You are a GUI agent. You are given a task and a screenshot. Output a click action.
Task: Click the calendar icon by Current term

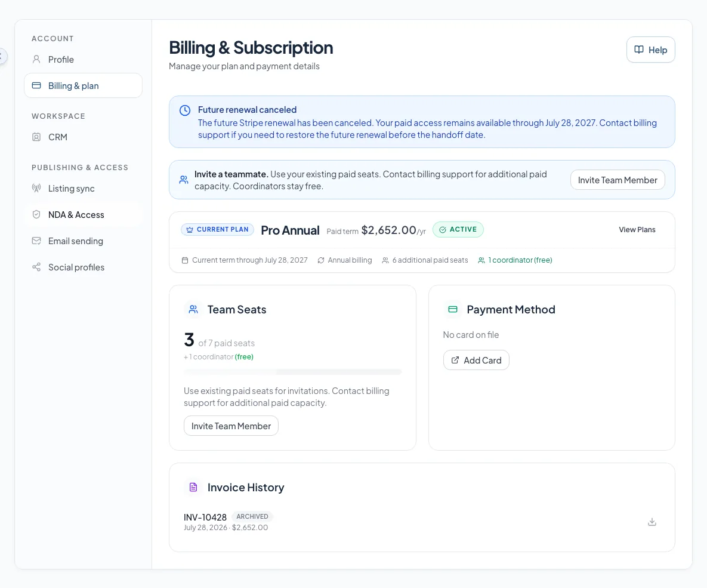185,260
